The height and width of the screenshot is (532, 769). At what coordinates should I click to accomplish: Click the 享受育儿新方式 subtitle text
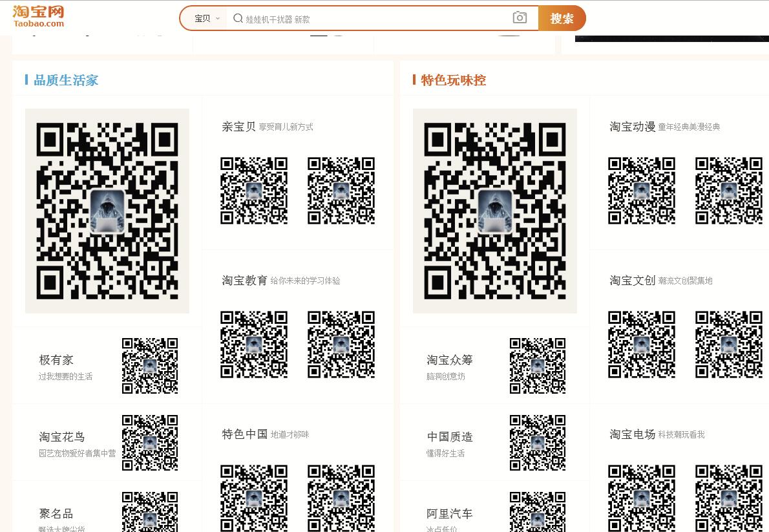(x=286, y=127)
